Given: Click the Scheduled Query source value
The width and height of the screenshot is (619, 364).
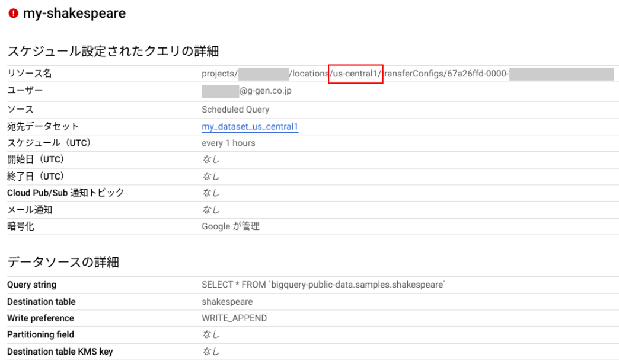Looking at the screenshot, I should pyautogui.click(x=235, y=110).
